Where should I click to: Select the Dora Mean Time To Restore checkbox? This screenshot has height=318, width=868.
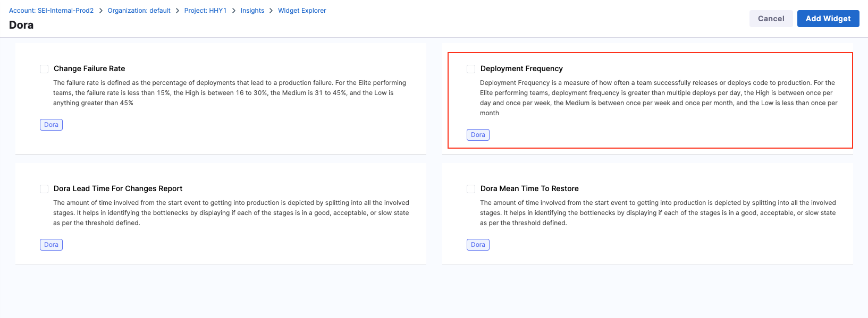pos(471,189)
